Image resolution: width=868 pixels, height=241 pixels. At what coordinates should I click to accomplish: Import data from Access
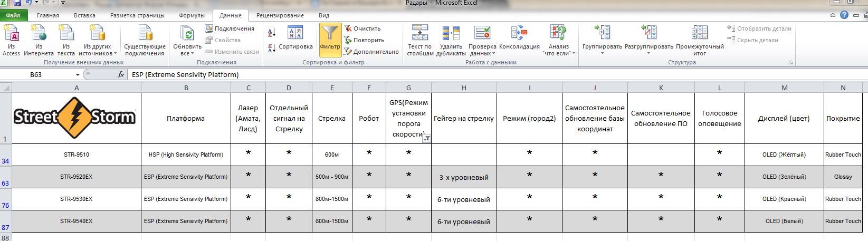(11, 41)
